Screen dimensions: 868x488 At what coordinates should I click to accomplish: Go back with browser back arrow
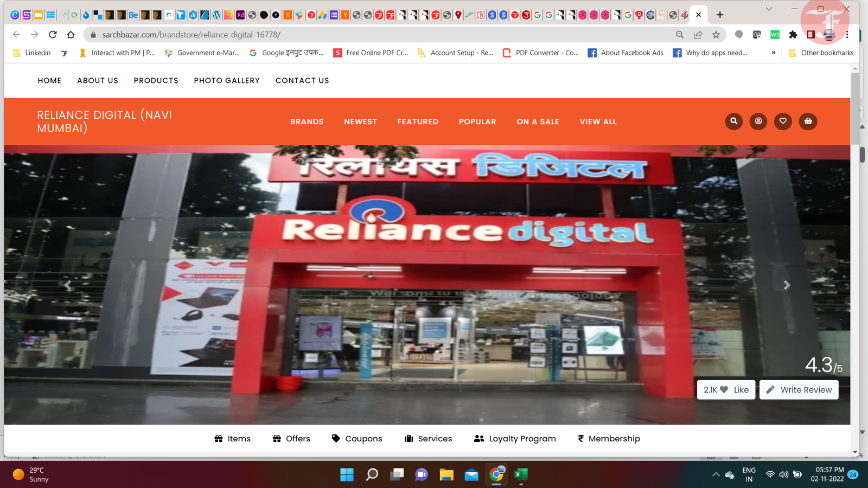click(x=16, y=35)
